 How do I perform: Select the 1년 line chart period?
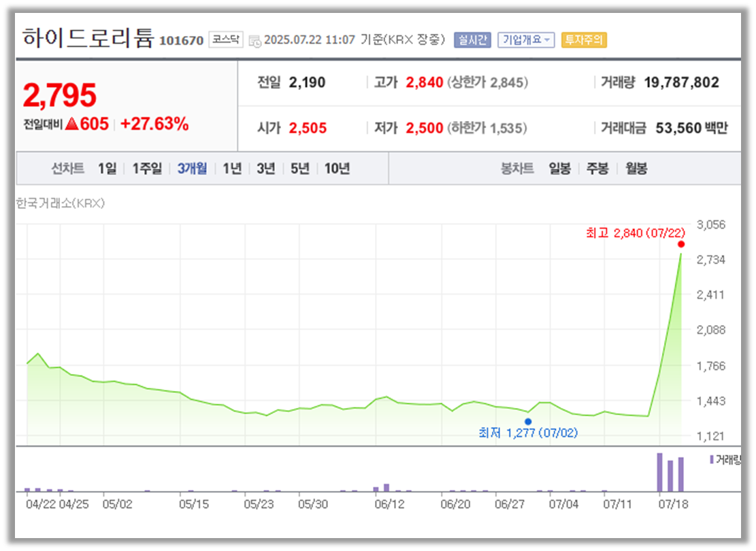[x=232, y=168]
